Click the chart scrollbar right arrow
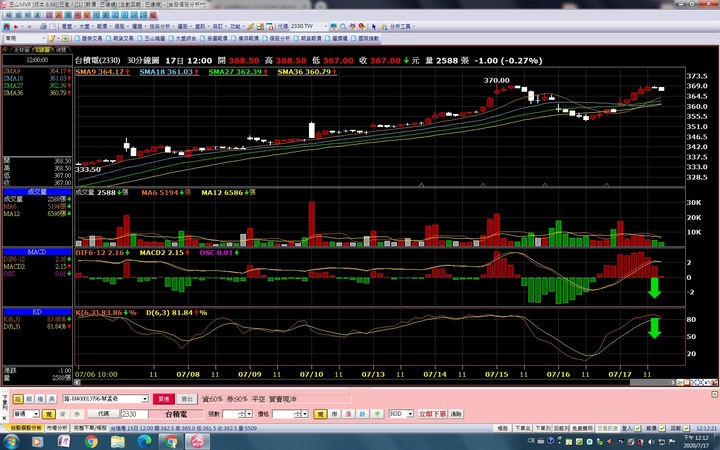 tap(673, 382)
